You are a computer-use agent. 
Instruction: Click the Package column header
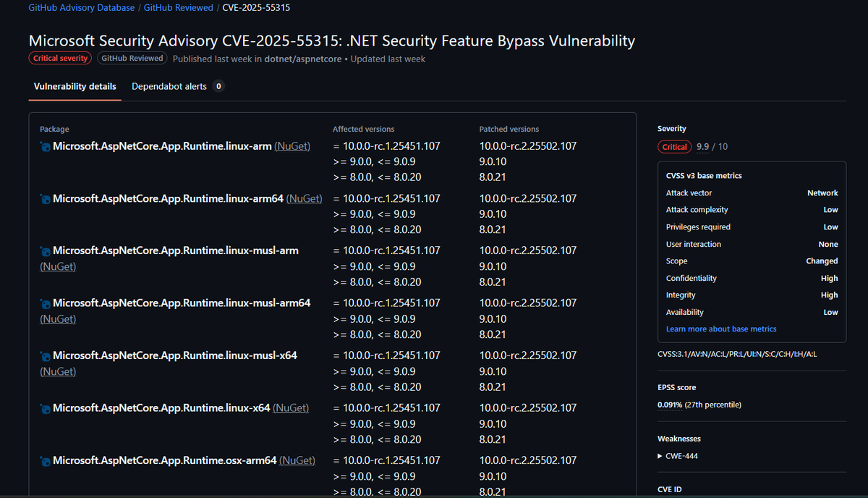pos(54,130)
